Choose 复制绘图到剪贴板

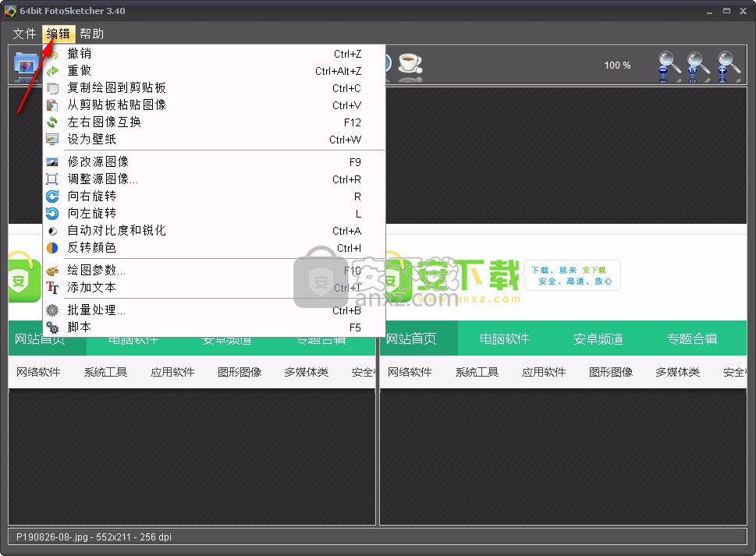pyautogui.click(x=214, y=87)
